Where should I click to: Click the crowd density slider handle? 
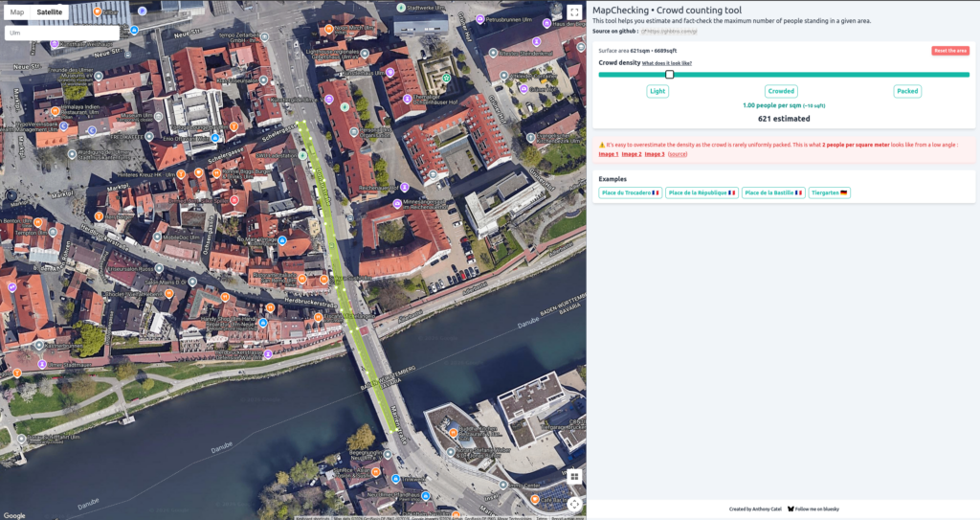tap(670, 75)
